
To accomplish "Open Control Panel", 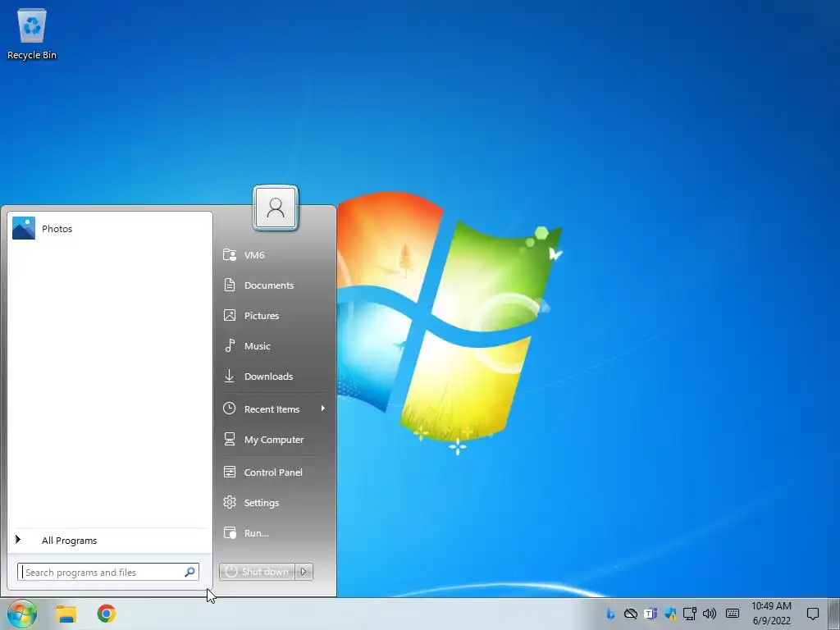I will [x=274, y=472].
